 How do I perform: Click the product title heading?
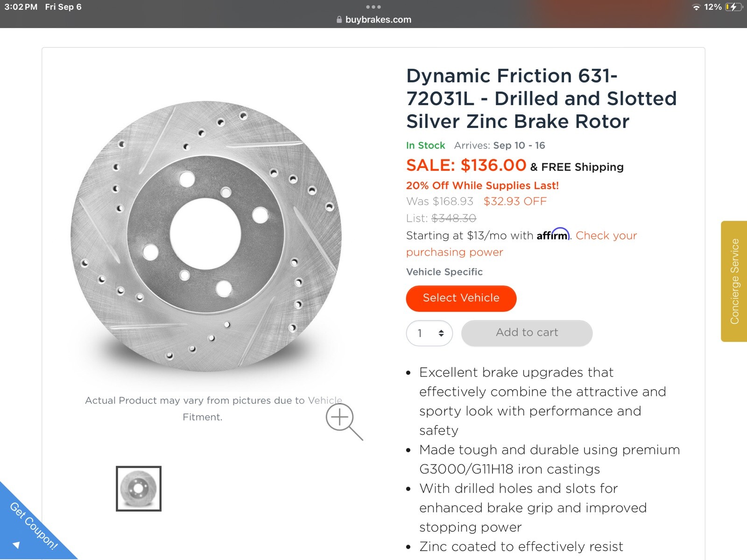click(x=541, y=98)
